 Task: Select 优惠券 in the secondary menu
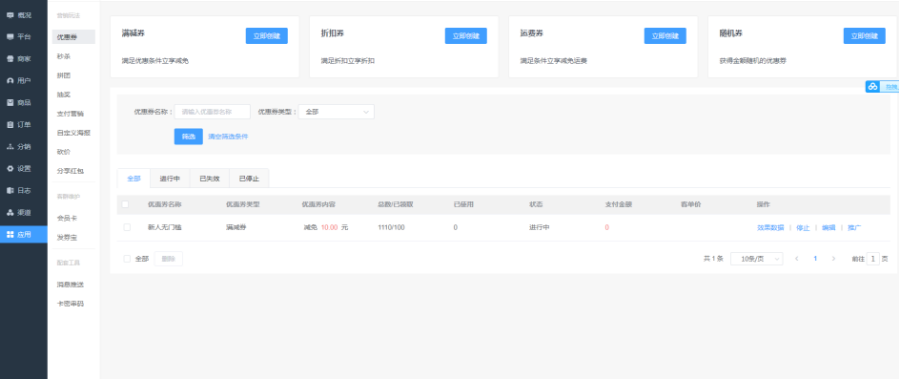point(73,37)
